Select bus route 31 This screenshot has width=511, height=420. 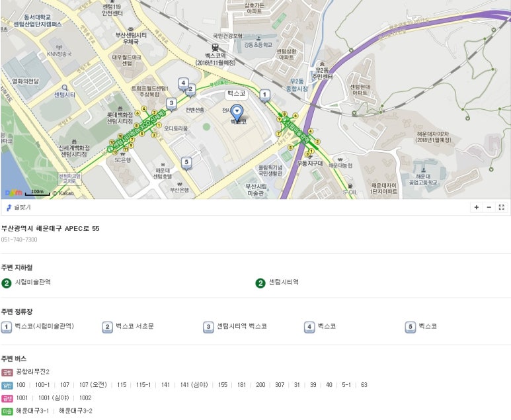297,385
